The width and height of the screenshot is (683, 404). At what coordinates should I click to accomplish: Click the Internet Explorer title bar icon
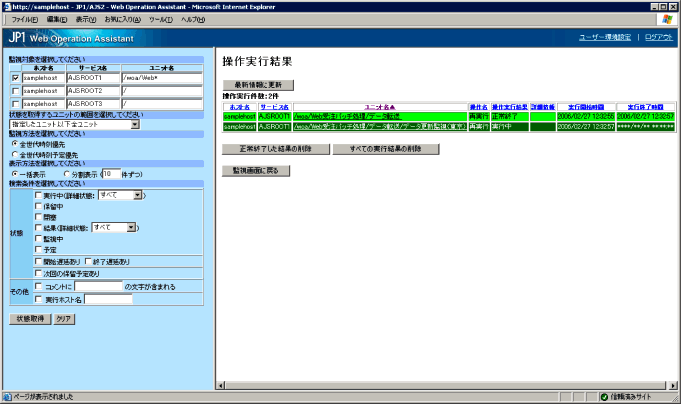pos(8,6)
